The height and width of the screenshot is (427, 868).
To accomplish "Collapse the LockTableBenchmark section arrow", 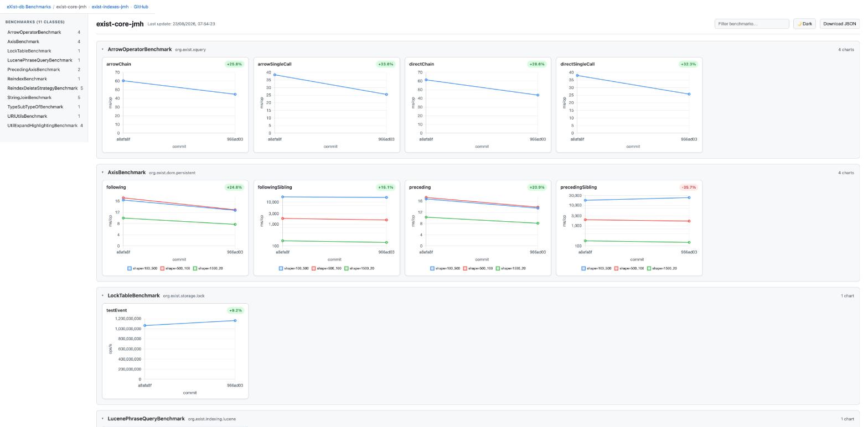I will 102,295.
